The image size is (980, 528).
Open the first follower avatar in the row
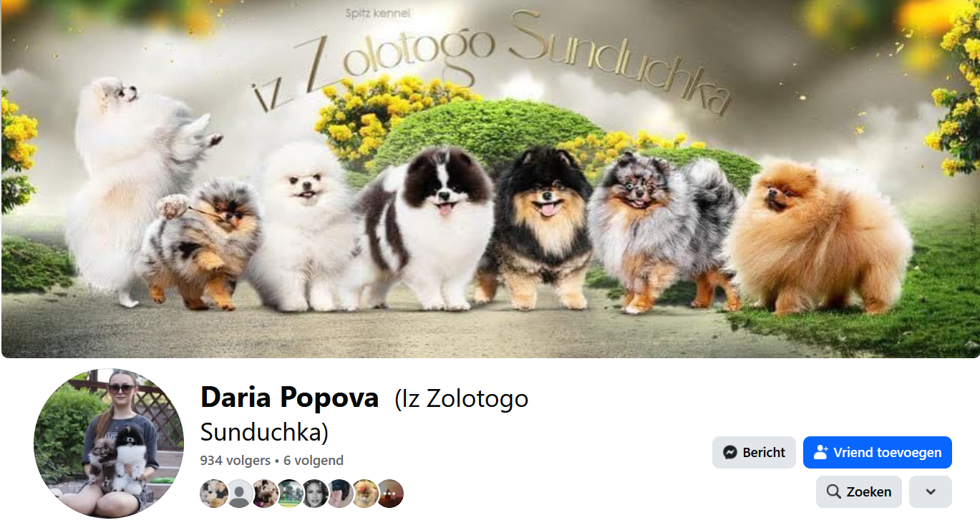point(214,494)
